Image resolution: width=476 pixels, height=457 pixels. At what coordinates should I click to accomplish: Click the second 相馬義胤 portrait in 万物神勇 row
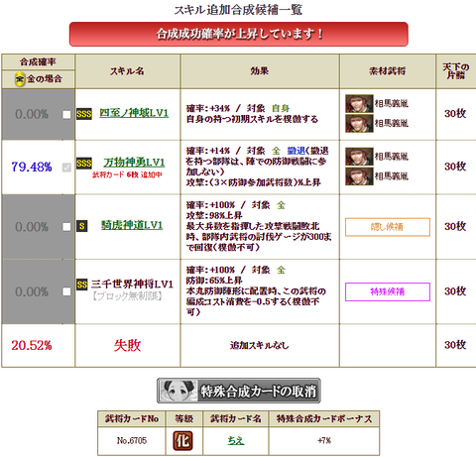click(x=359, y=176)
